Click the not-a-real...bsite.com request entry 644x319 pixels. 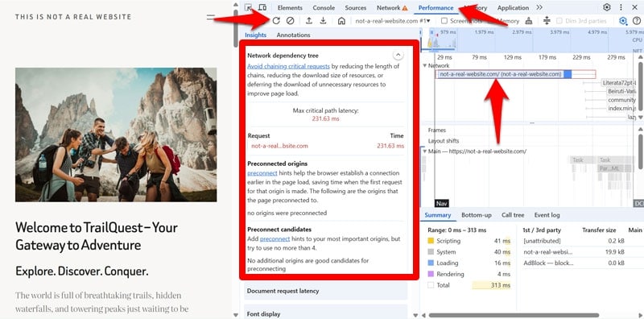click(x=279, y=146)
